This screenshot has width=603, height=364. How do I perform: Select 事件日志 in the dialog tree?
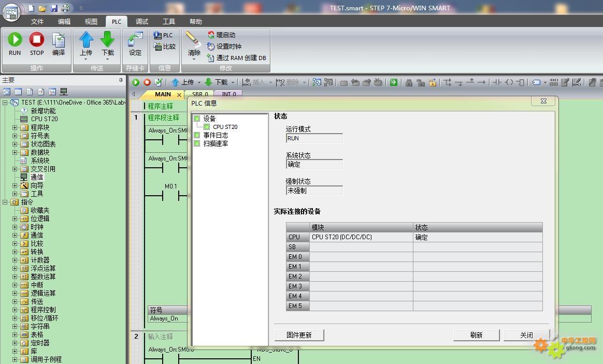pyautogui.click(x=216, y=135)
